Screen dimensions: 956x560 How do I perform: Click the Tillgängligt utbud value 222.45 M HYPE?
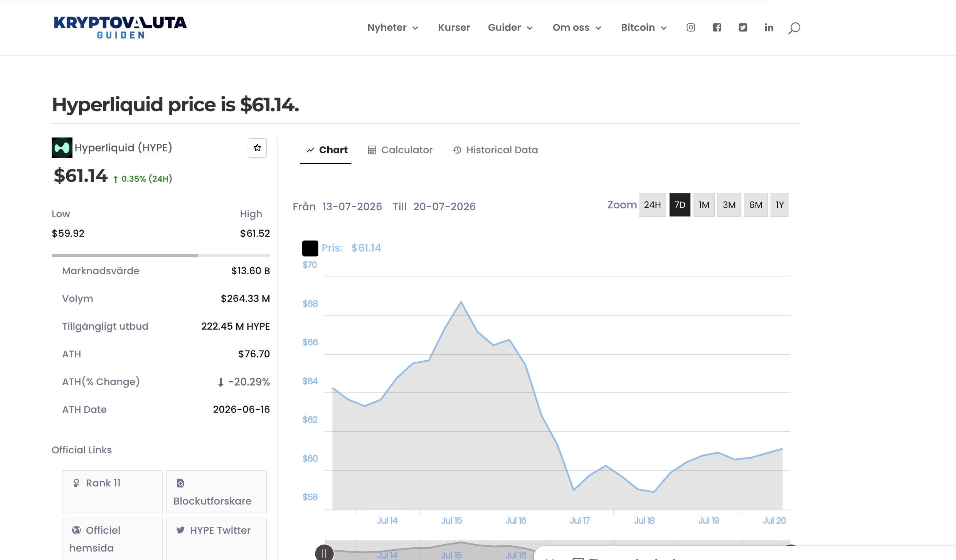click(x=236, y=326)
